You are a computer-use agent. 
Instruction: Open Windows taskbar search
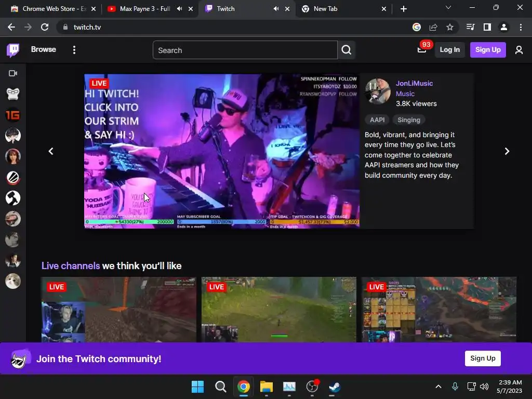point(220,387)
